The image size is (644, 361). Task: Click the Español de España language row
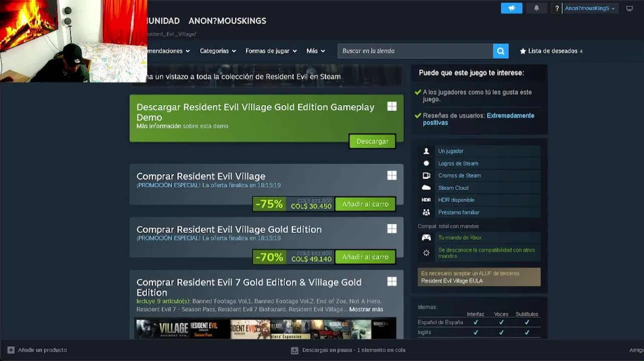[x=479, y=322]
